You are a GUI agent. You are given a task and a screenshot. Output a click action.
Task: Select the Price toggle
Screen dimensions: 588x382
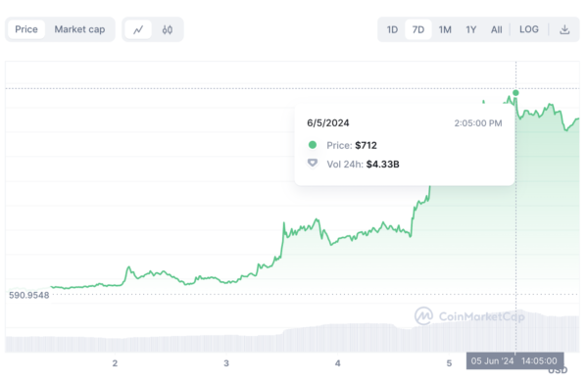click(x=26, y=29)
